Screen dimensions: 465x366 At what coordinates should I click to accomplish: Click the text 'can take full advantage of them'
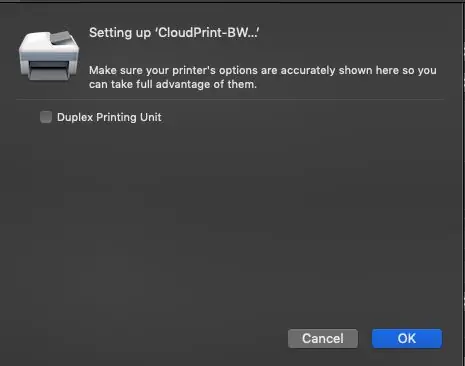(x=172, y=84)
